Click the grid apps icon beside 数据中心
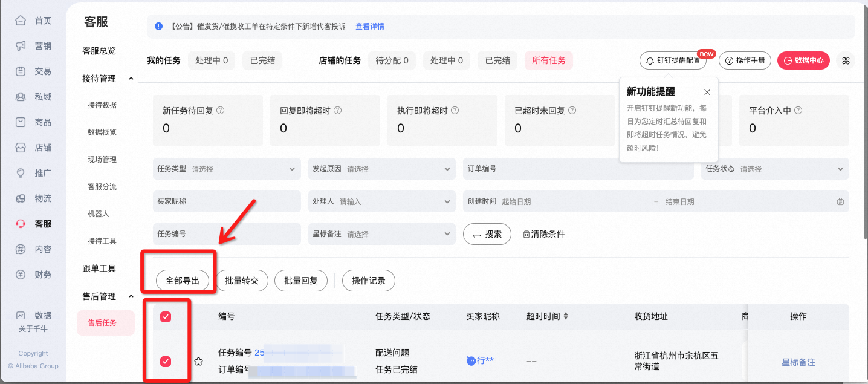Screen dimensions: 868x384 [846, 60]
